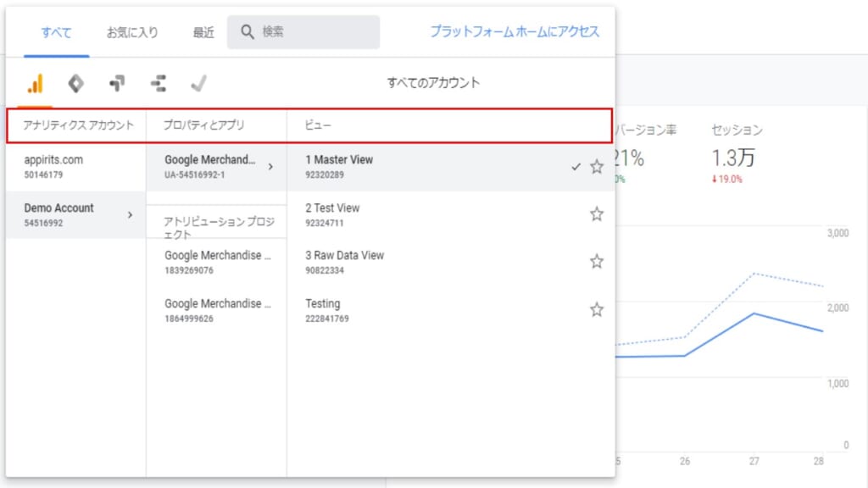Expand Google Merchand... property chevron

pyautogui.click(x=270, y=167)
